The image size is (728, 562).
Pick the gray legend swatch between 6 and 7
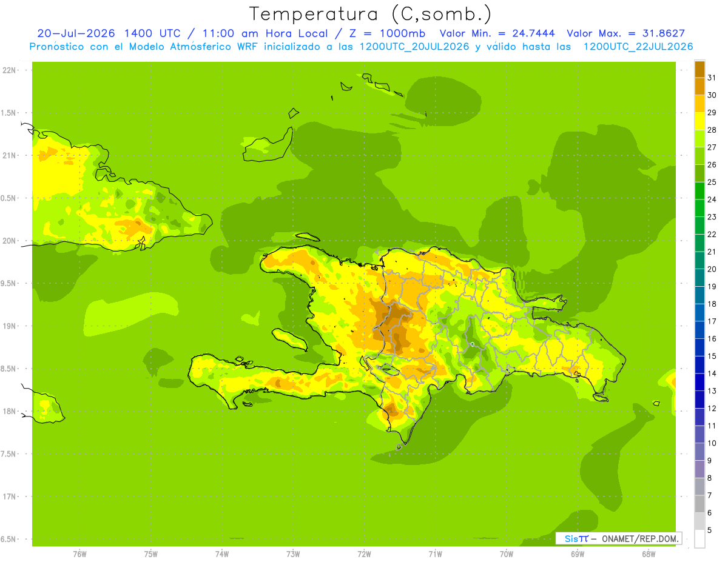(x=699, y=504)
